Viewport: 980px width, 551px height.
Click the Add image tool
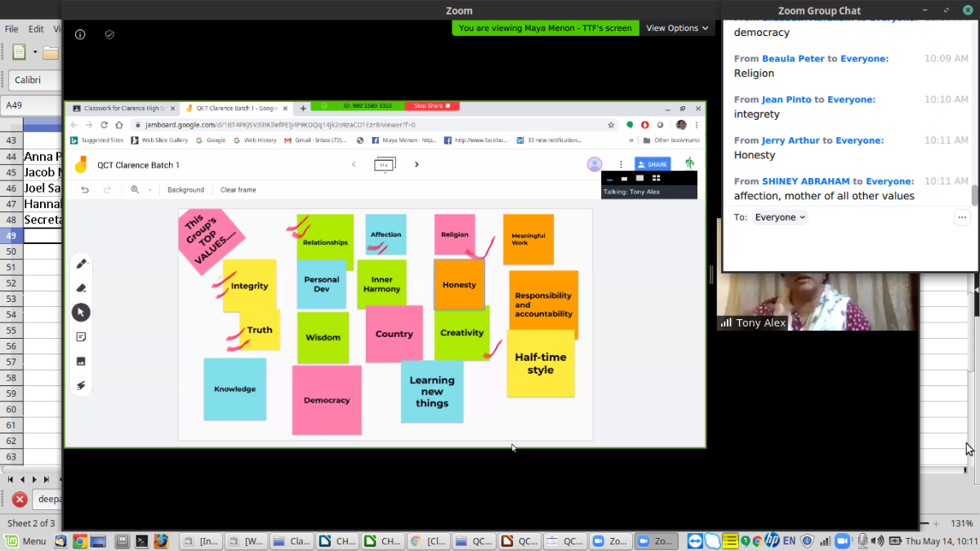81,361
